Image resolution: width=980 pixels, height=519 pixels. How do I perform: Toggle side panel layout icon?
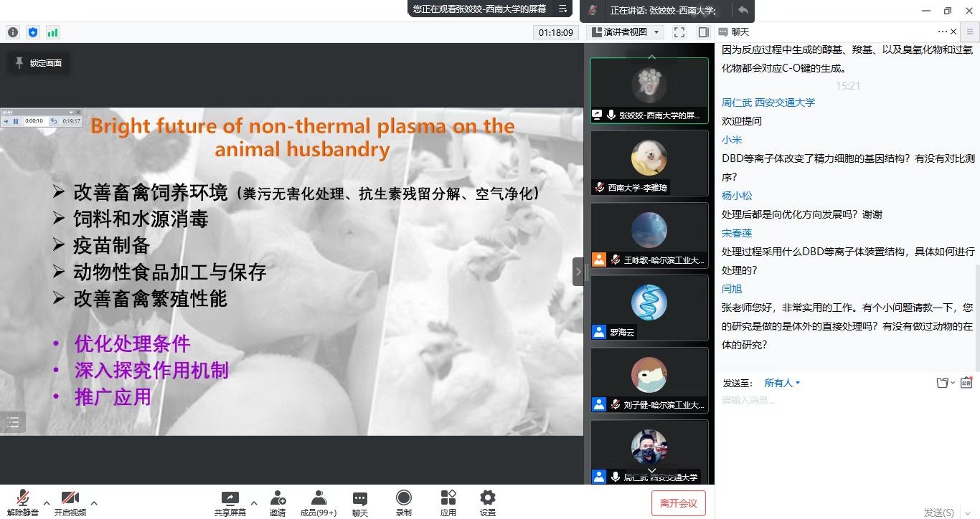tap(703, 32)
